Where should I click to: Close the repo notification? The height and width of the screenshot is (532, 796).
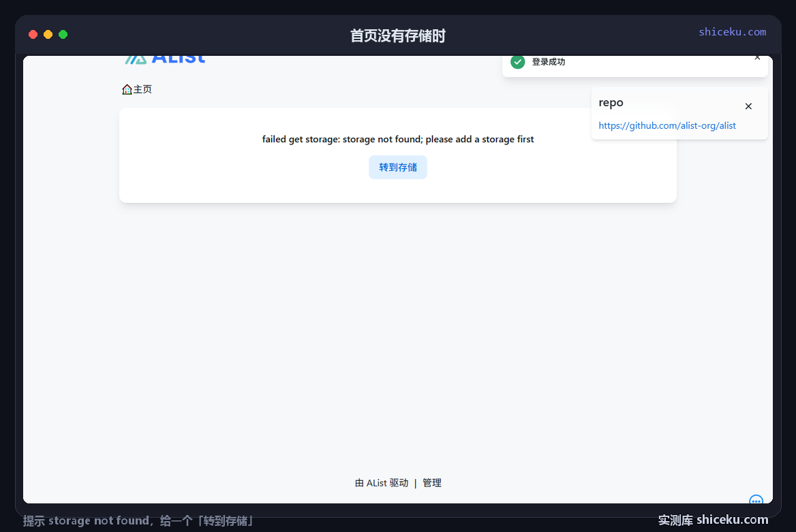point(748,106)
